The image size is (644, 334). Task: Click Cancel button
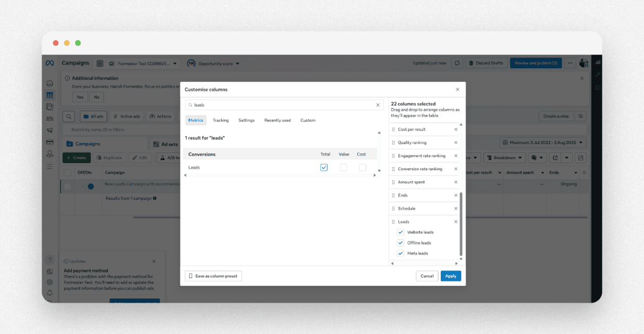(x=427, y=276)
